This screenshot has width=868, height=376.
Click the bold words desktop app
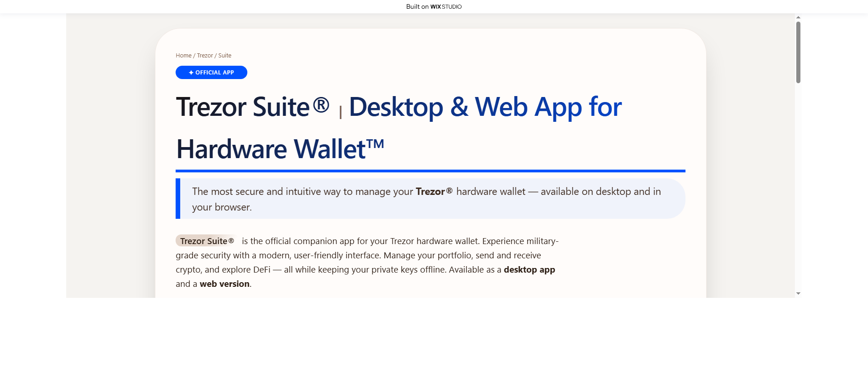[x=530, y=270]
